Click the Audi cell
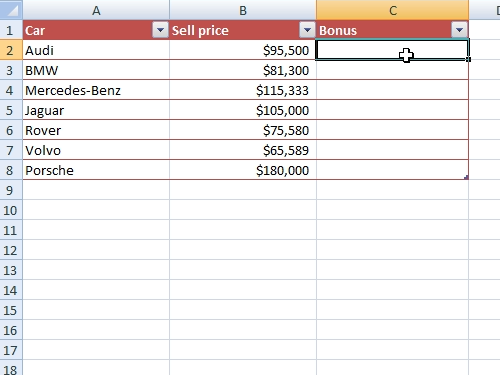 (96, 50)
